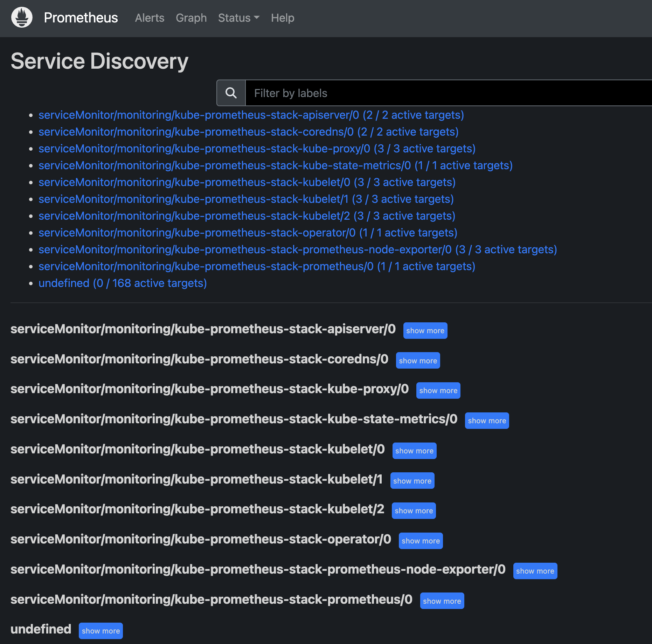Jump to kubelet/2 active targets link
The height and width of the screenshot is (644, 652).
click(247, 216)
